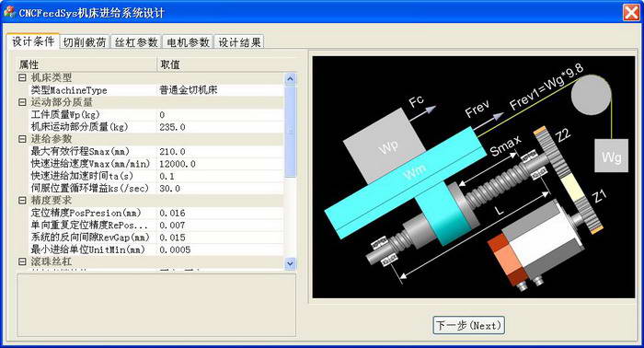Collapse the 运动部分质量 group
The image size is (644, 348).
point(23,102)
